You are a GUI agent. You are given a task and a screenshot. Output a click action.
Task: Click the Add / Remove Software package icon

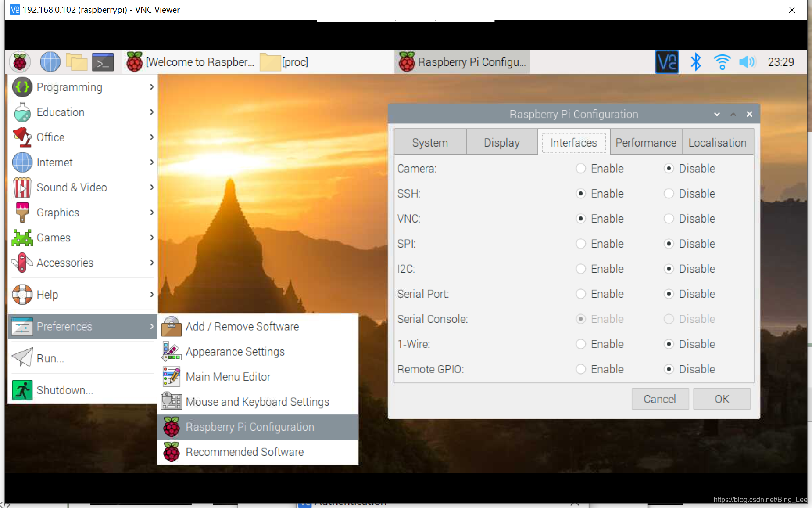click(x=172, y=326)
